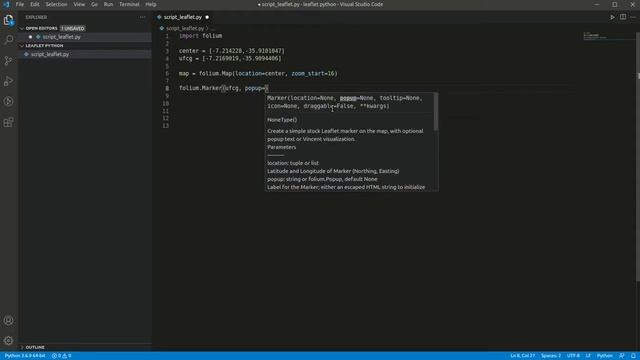This screenshot has height=360, width=640.
Task: Open the Manage gear icon
Action: point(9,340)
